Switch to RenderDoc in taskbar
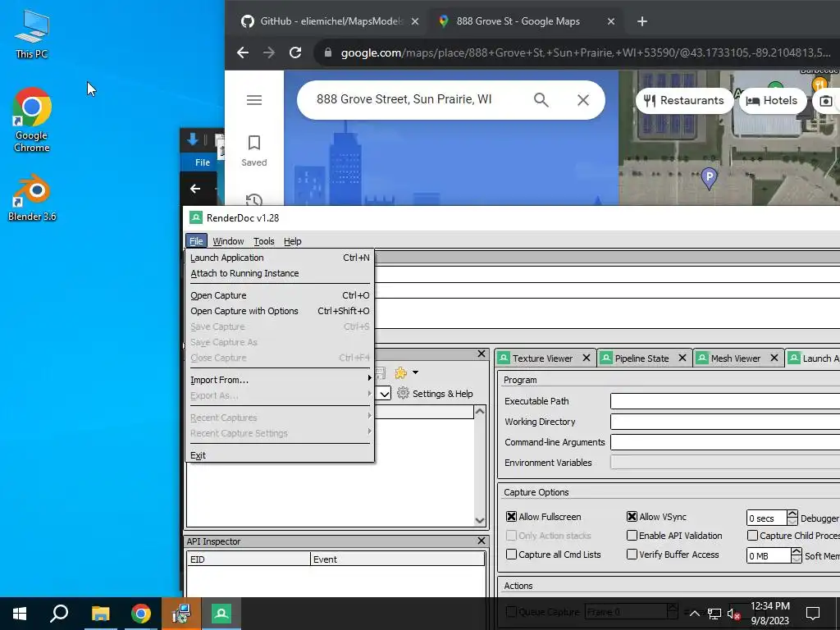This screenshot has width=840, height=630. click(221, 614)
